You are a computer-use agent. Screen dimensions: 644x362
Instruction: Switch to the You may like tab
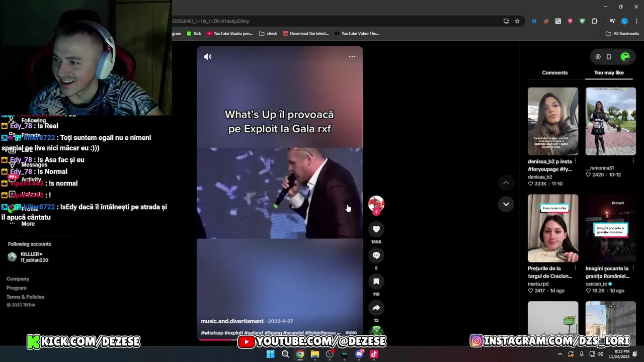(x=609, y=73)
